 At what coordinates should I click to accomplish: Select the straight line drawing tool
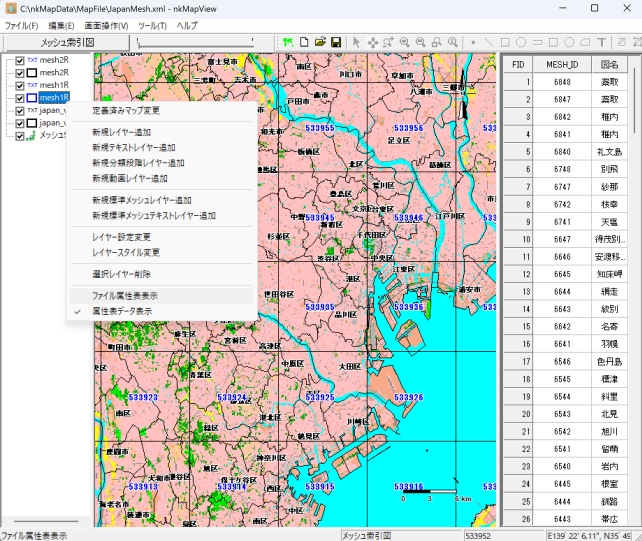click(x=489, y=43)
